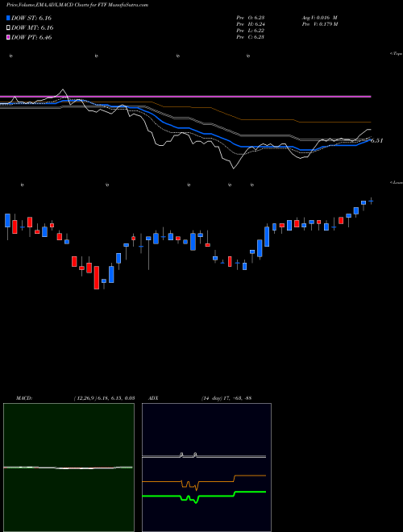Click the ADX '(14 day) 17, +68, -58' values
Viewport: 403px width, 532px height.
(x=226, y=397)
